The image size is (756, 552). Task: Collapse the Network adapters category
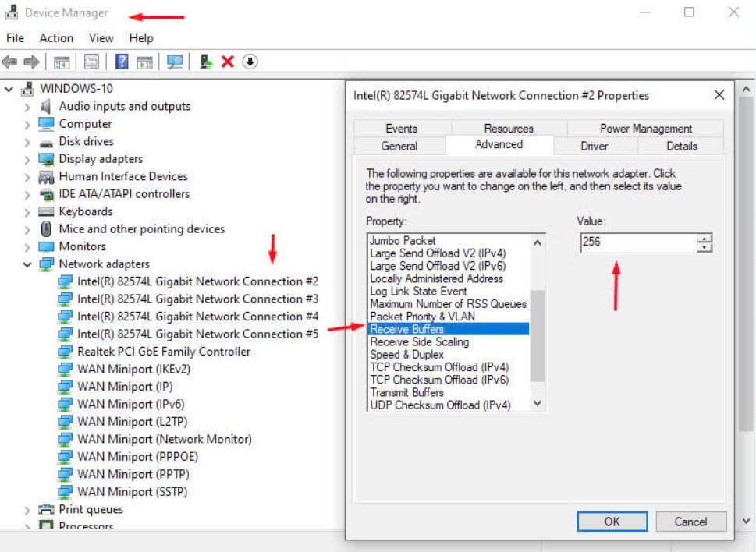27,264
